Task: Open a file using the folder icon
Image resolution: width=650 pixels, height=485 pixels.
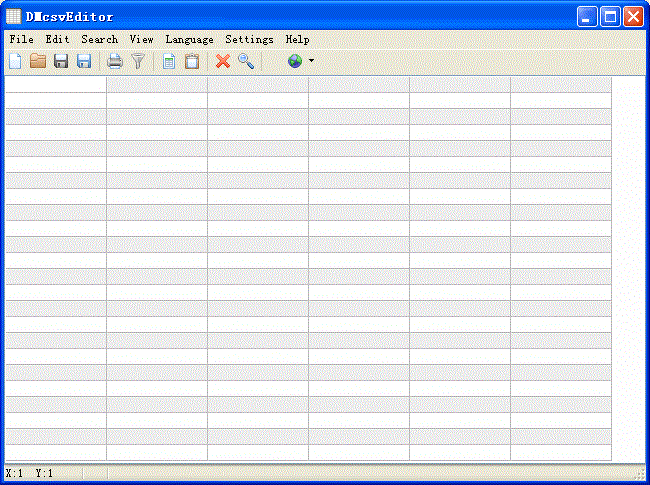Action: coord(38,61)
